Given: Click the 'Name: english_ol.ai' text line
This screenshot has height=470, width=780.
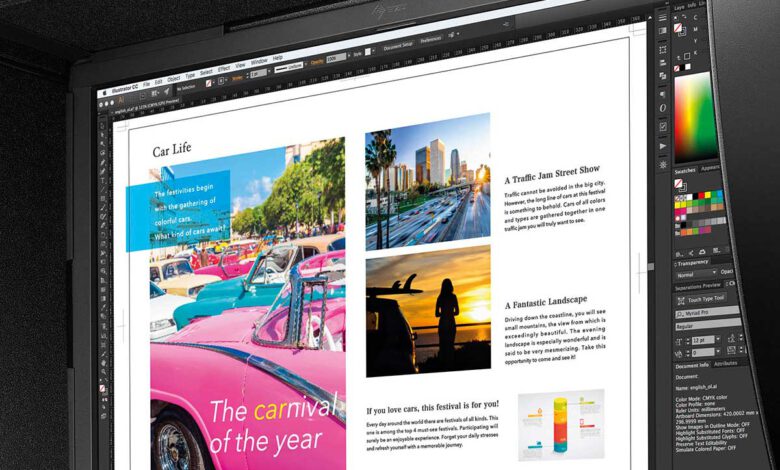Looking at the screenshot, I should (x=696, y=387).
